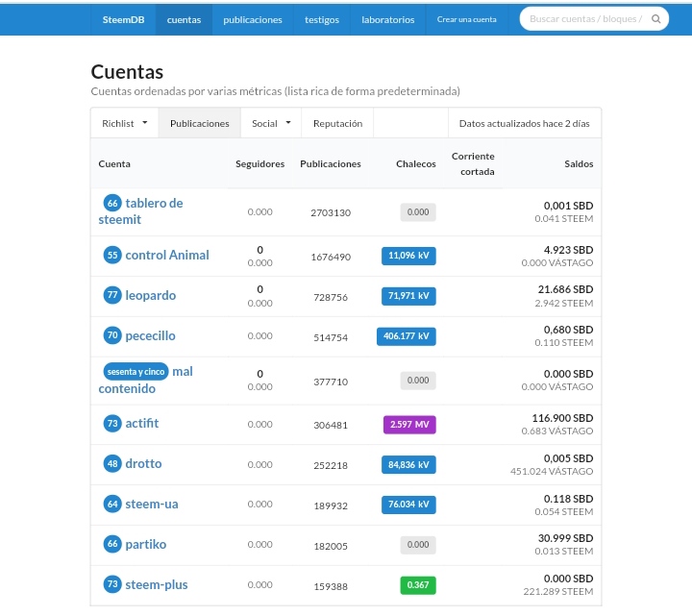The width and height of the screenshot is (692, 616).
Task: Click the 406.177 kV label
Action: [x=407, y=336]
